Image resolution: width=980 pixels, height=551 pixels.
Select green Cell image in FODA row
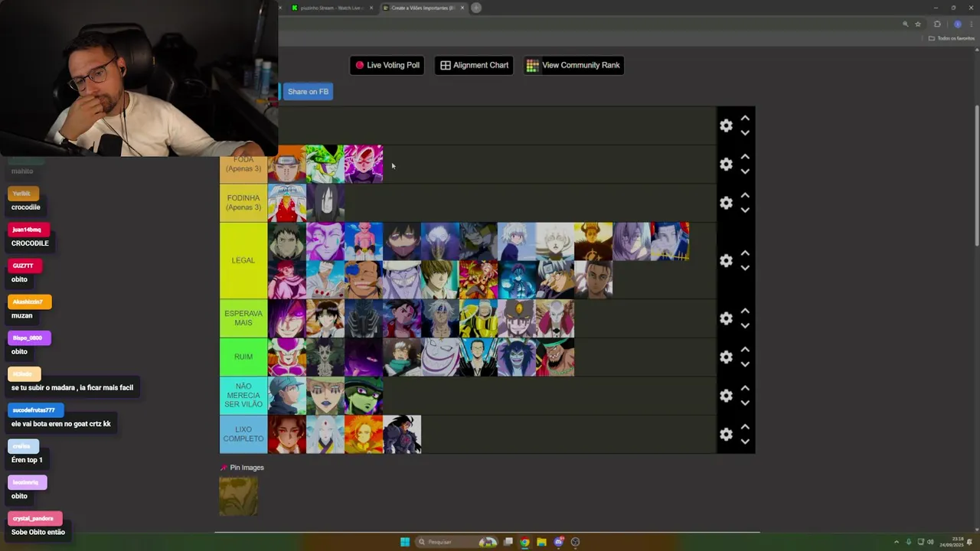tap(325, 165)
